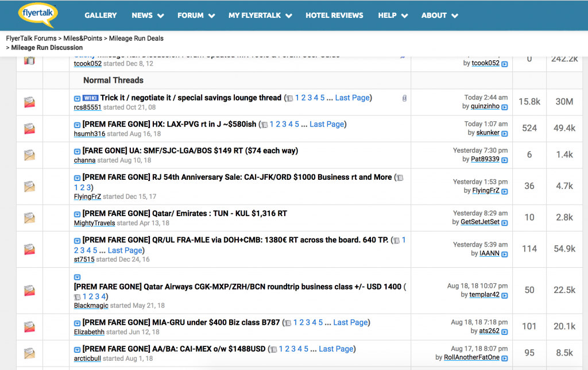Click first-unread arrow for MIA-GRU thread

click(78, 323)
